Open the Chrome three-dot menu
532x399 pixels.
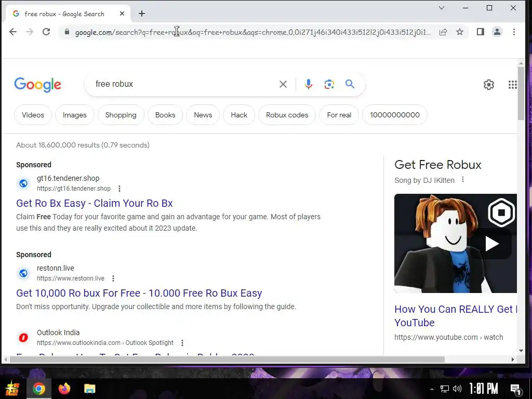click(x=514, y=32)
